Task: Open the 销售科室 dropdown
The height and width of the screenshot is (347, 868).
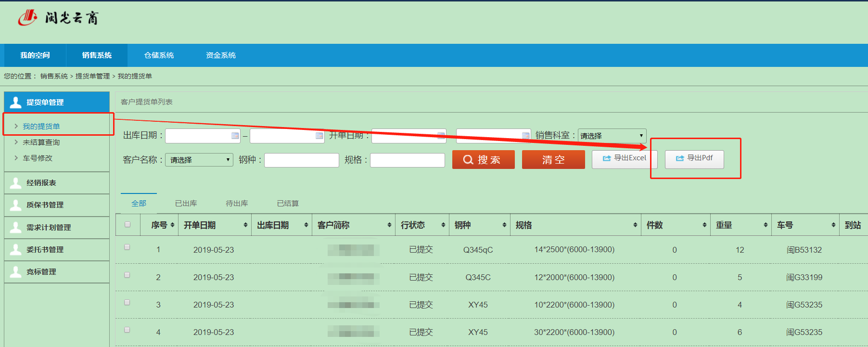Action: 612,136
